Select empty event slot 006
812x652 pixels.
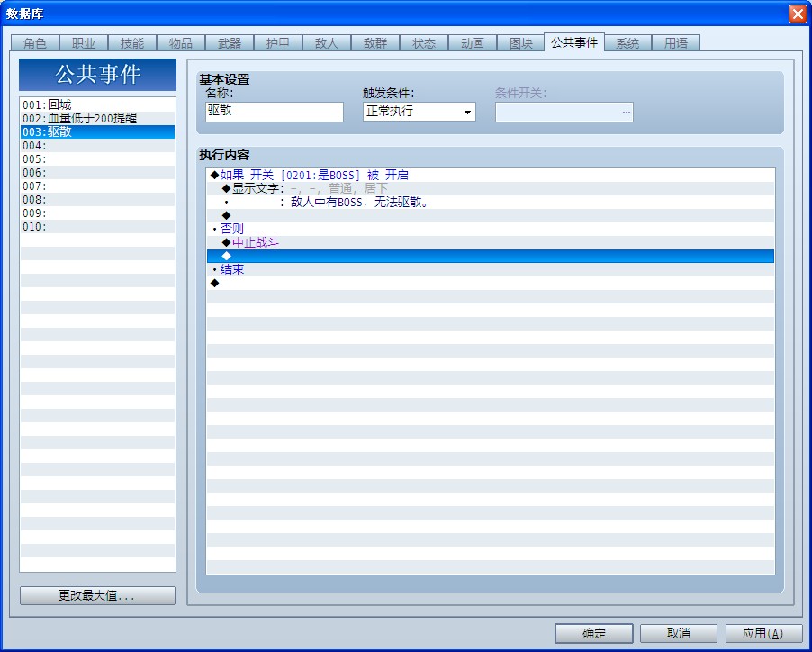tap(97, 172)
